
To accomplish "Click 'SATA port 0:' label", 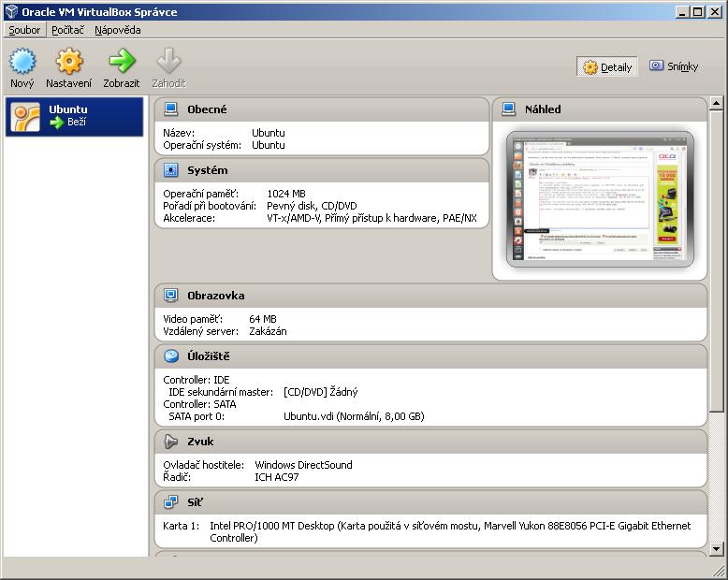I will coord(197,416).
